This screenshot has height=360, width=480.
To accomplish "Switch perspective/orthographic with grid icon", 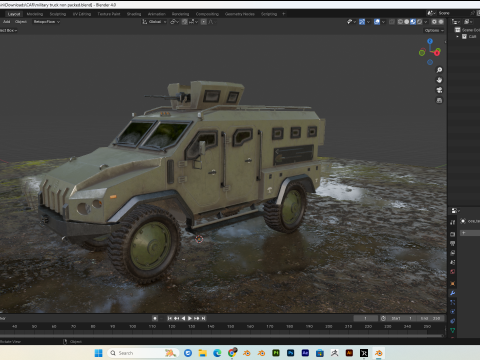I will click(x=439, y=100).
